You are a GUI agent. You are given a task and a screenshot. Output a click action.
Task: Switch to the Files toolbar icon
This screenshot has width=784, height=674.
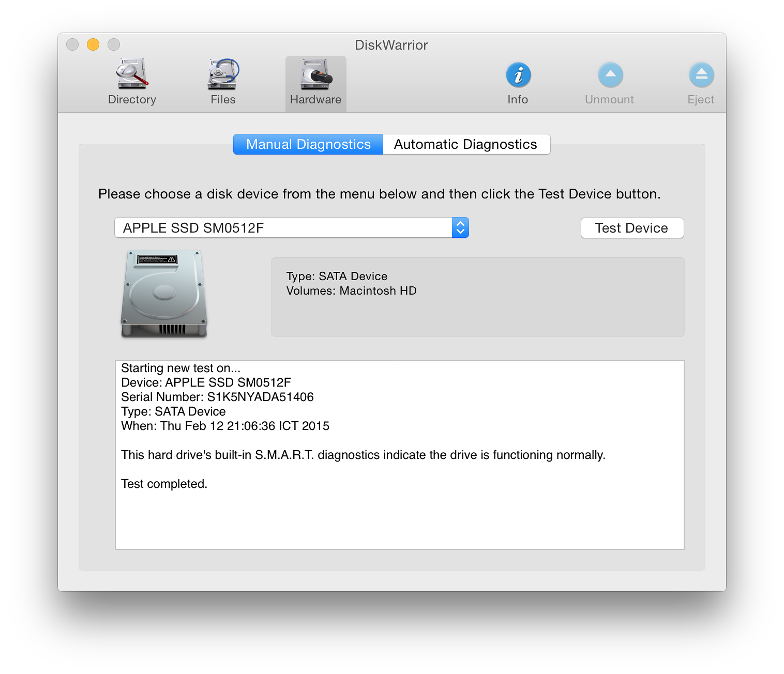tap(223, 83)
